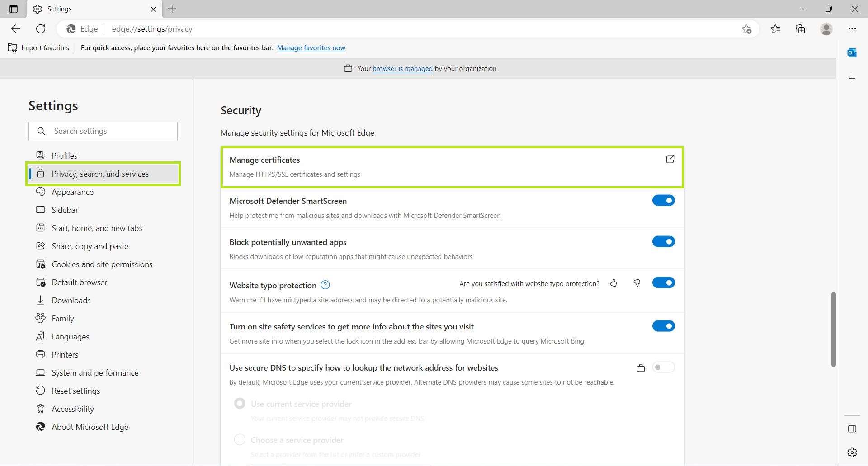This screenshot has width=868, height=466.
Task: Open Manage certificates row
Action: pyautogui.click(x=452, y=167)
